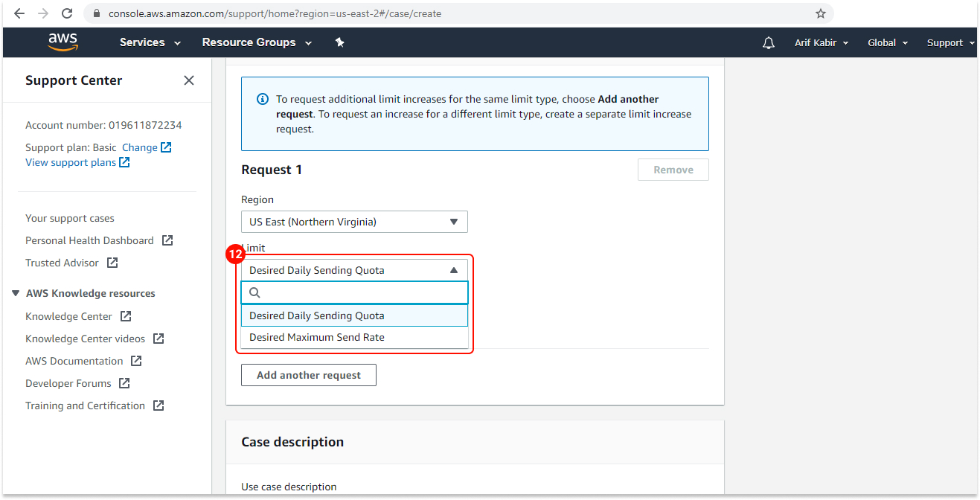Open the notifications bell icon
980x500 pixels.
coord(769,43)
